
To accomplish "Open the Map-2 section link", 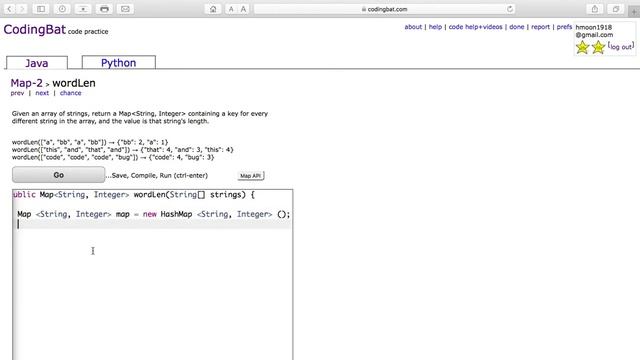I will click(x=27, y=83).
